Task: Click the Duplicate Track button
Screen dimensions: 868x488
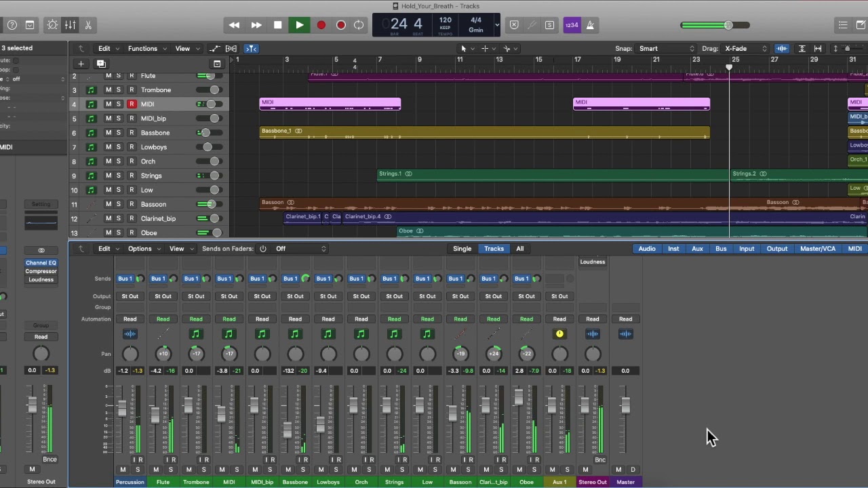Action: (101, 64)
